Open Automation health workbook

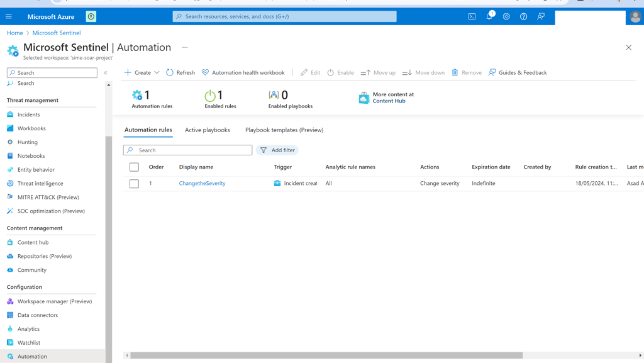243,73
